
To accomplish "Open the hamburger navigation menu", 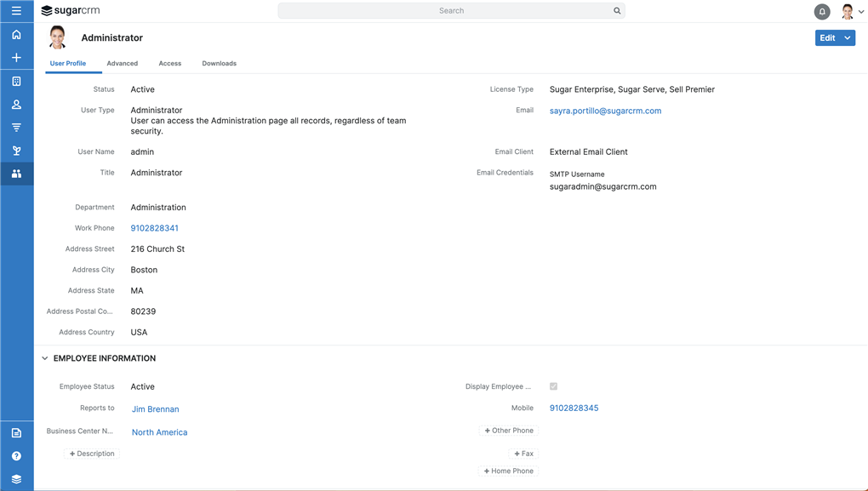I will tap(16, 10).
